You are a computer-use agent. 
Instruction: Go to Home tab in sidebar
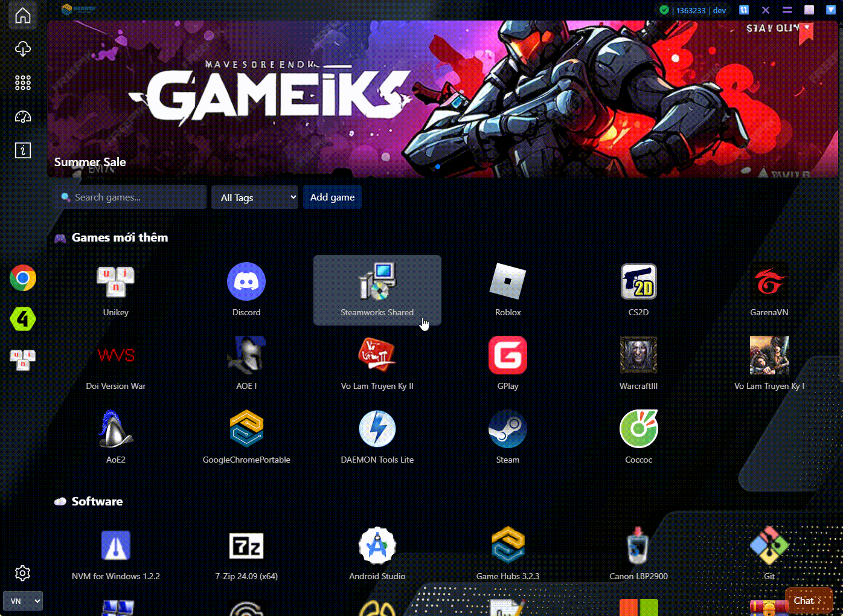click(x=23, y=15)
